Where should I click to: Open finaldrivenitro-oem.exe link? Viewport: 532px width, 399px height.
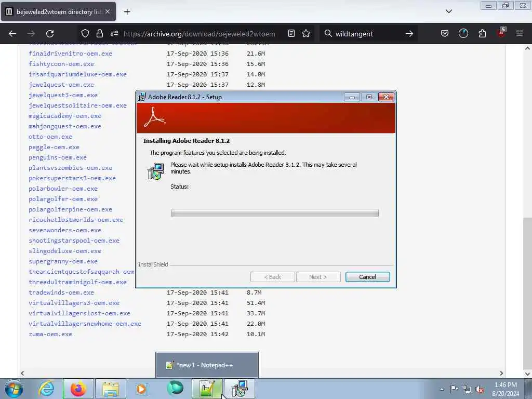coord(70,54)
